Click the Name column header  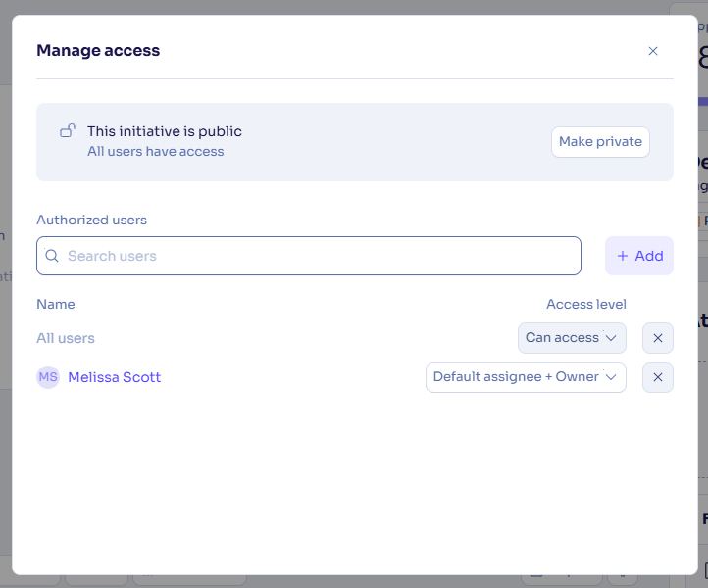(56, 304)
